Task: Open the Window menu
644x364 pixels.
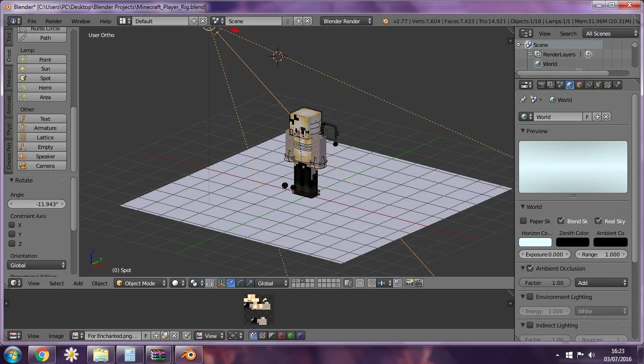Action: (x=81, y=21)
